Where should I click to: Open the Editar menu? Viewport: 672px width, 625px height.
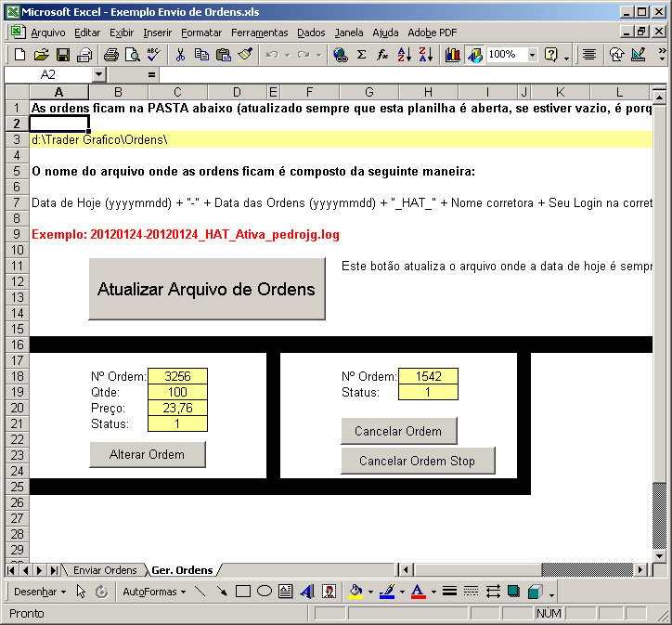pos(87,33)
